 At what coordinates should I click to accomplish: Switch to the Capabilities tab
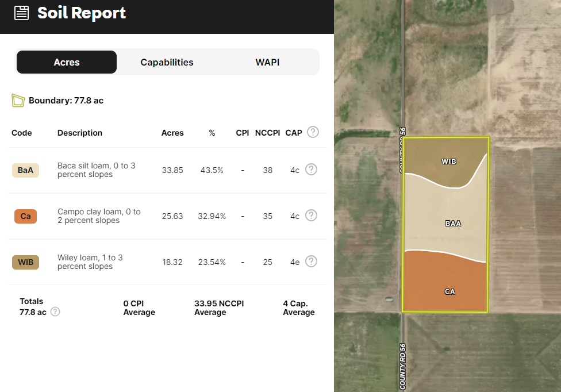pyautogui.click(x=167, y=62)
